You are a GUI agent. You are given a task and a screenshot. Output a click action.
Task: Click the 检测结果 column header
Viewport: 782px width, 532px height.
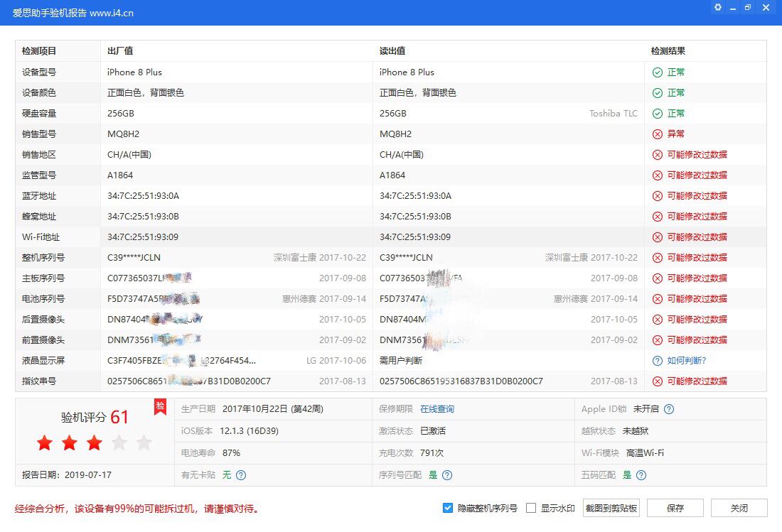(668, 51)
